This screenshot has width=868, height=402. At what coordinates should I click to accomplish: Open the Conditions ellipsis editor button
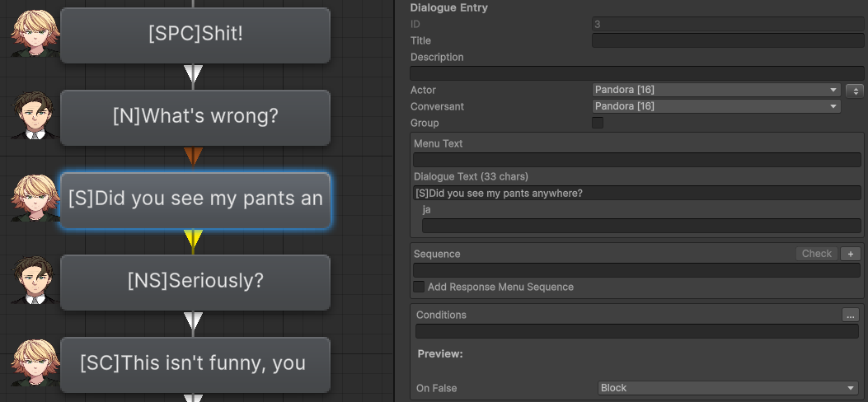(x=851, y=315)
